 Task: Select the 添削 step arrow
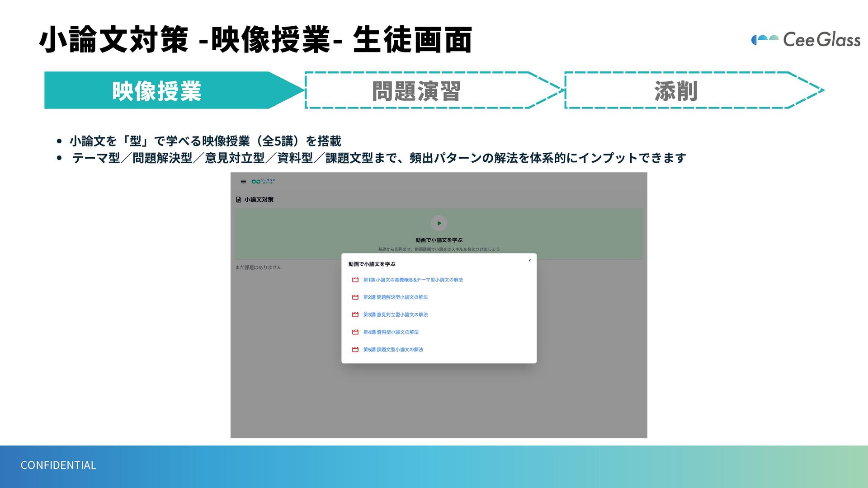(x=676, y=91)
